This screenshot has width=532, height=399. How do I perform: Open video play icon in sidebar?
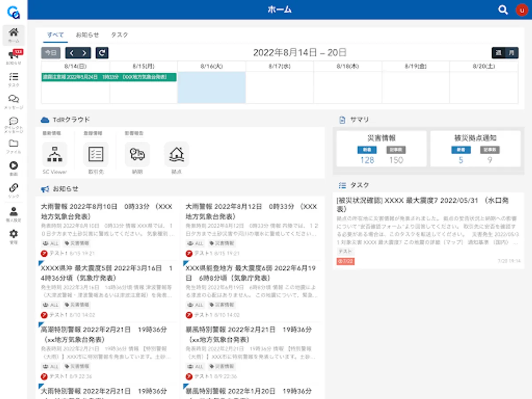(14, 168)
